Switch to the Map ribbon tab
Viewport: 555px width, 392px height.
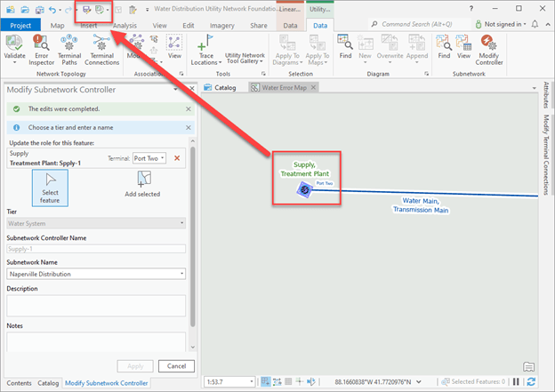click(57, 26)
